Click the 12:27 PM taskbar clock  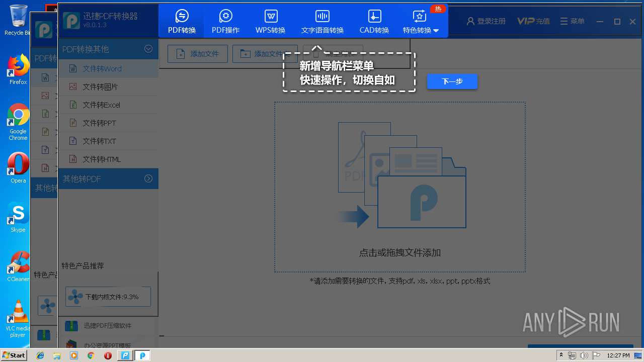pos(618,355)
